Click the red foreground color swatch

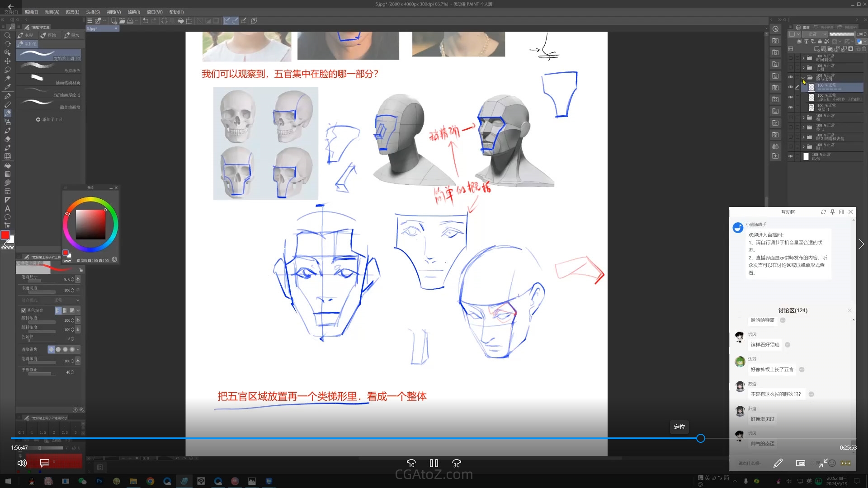coord(5,235)
